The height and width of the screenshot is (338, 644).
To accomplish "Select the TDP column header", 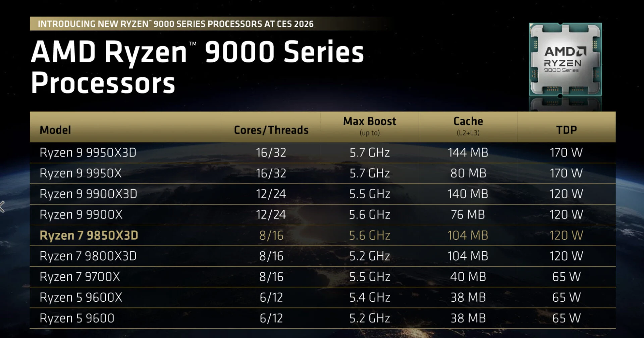I will click(566, 130).
